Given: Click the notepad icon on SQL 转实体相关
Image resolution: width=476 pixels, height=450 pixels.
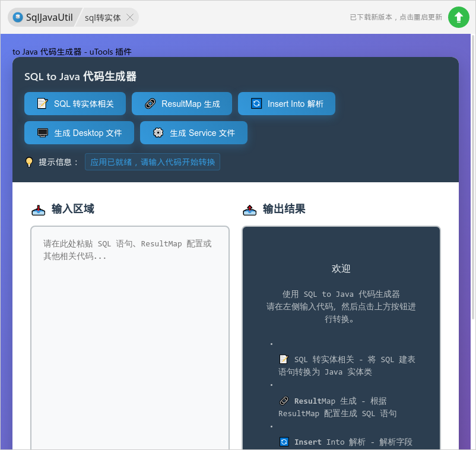Looking at the screenshot, I should (42, 104).
